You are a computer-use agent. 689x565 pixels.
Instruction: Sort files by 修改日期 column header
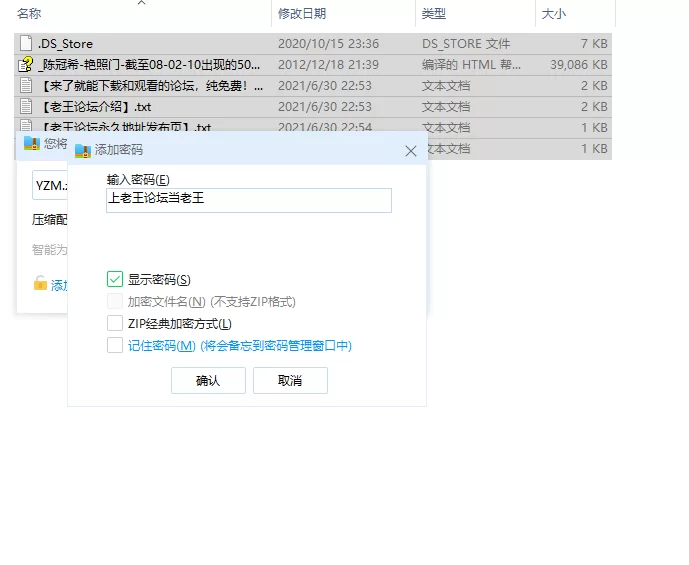(x=302, y=14)
